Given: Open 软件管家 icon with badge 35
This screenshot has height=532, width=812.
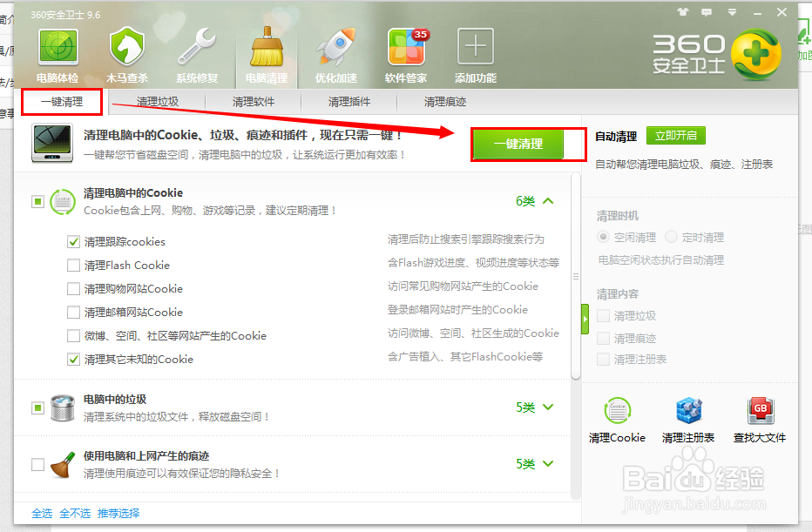Looking at the screenshot, I should [407, 46].
